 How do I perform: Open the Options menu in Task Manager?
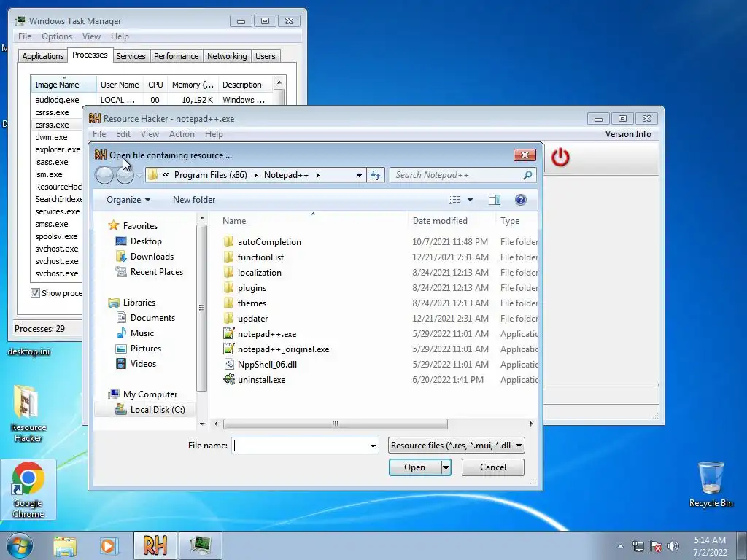click(57, 36)
